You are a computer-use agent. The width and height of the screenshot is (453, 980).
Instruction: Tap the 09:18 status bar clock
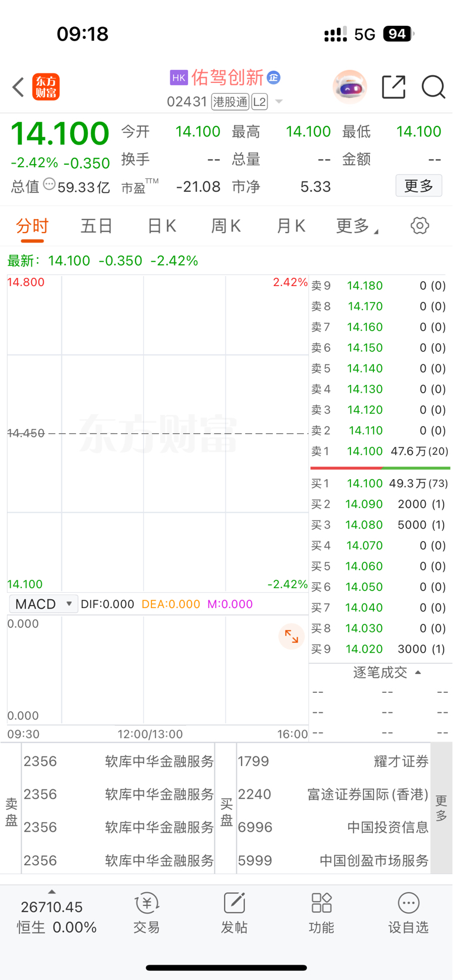pos(82,34)
